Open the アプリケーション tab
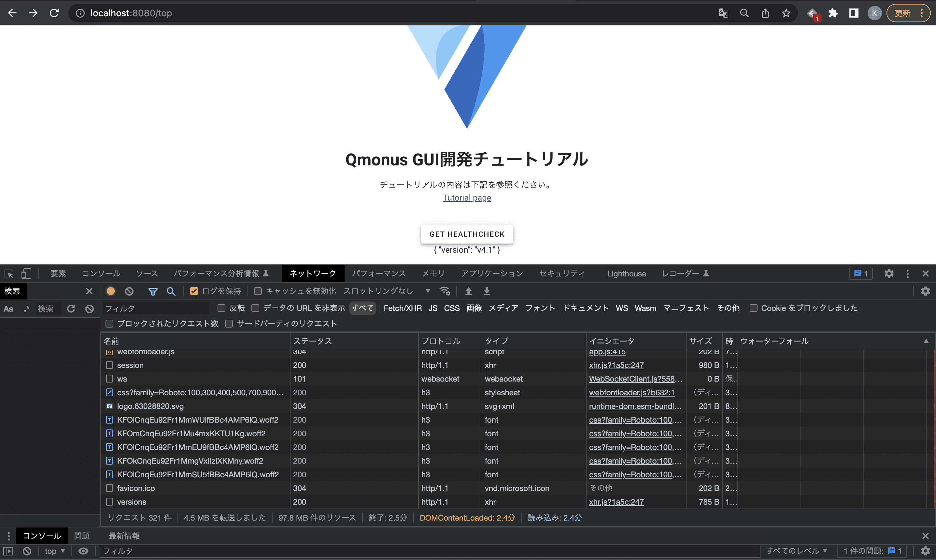This screenshot has width=936, height=560. pyautogui.click(x=492, y=273)
